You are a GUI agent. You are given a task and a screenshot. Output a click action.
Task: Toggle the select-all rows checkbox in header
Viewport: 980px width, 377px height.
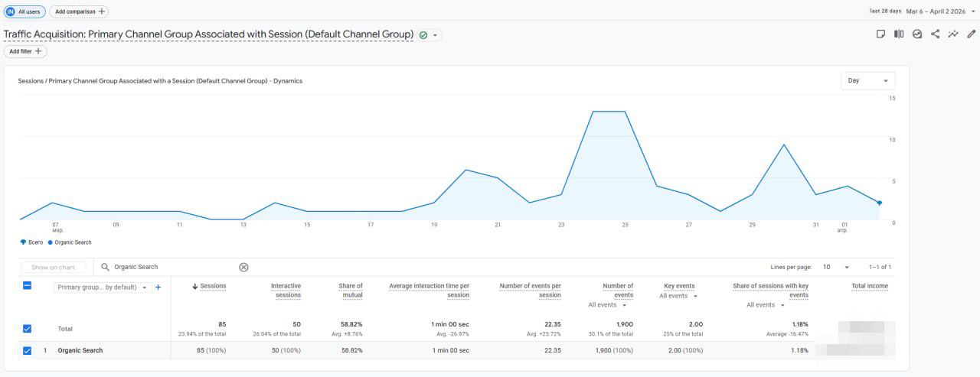point(27,286)
